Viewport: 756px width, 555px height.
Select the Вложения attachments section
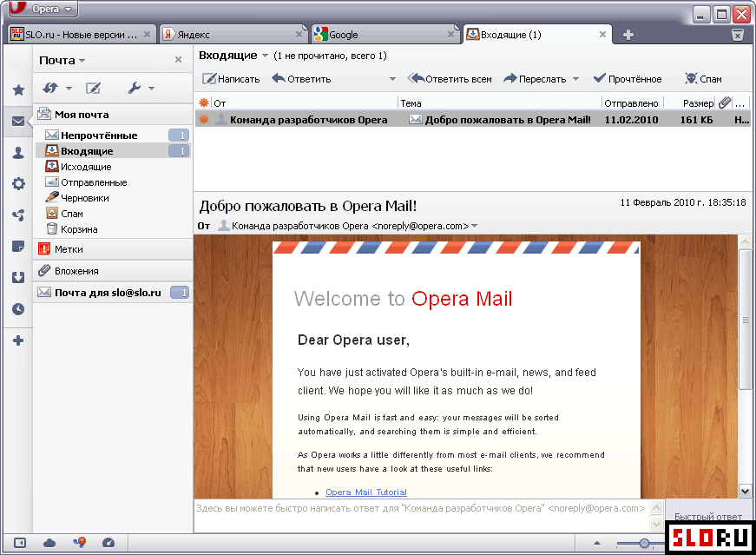point(114,271)
